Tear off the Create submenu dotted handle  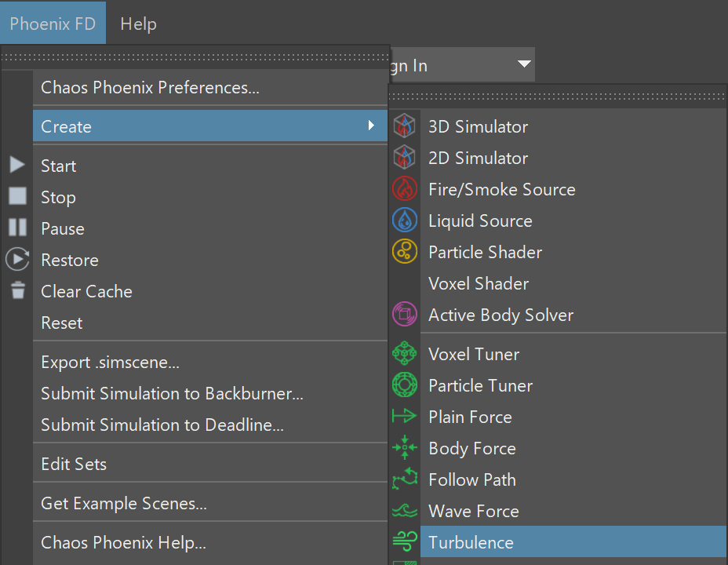[x=558, y=97]
